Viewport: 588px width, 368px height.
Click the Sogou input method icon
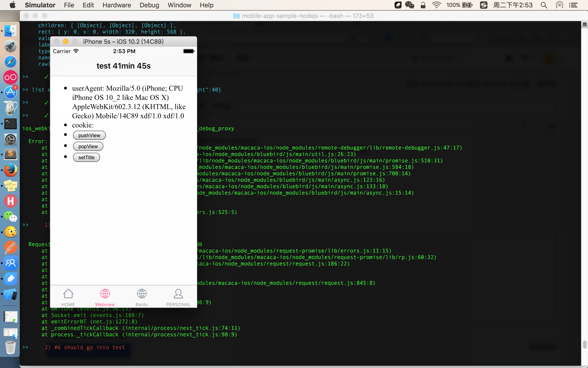(484, 5)
